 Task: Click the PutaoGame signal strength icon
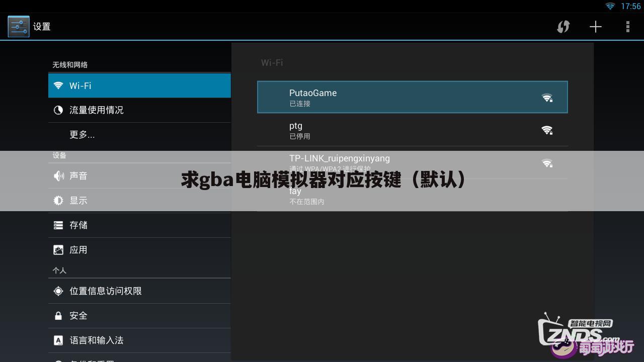click(x=547, y=98)
